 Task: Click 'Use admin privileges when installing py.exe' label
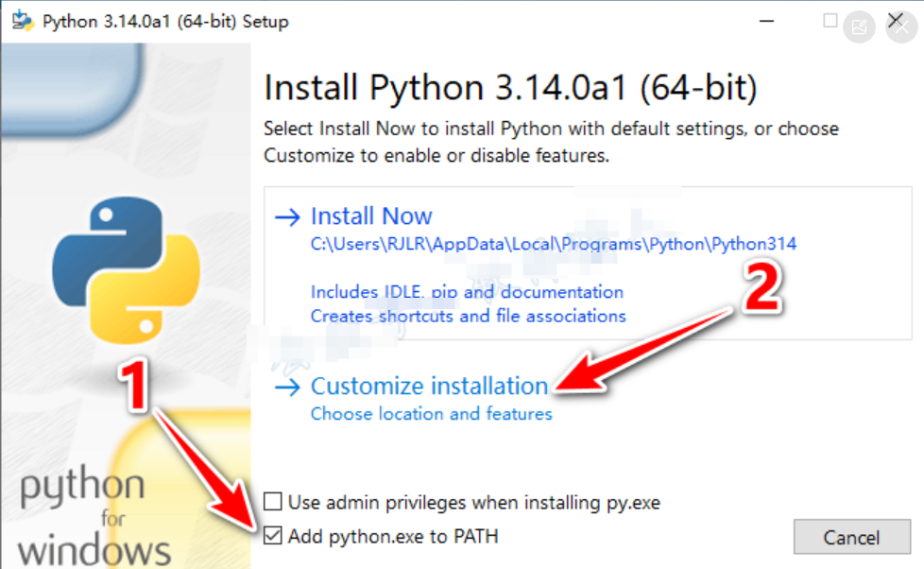click(x=474, y=503)
